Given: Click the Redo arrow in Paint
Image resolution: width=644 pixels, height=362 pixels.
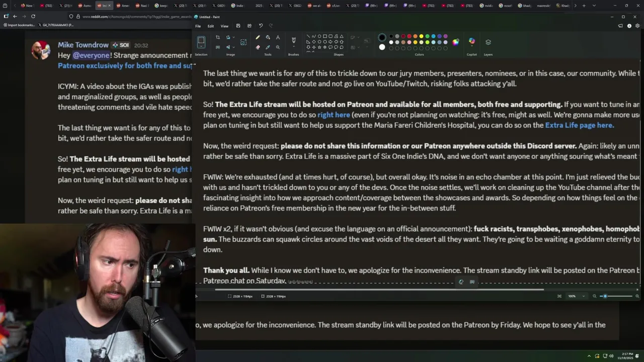Looking at the screenshot, I should click(271, 26).
